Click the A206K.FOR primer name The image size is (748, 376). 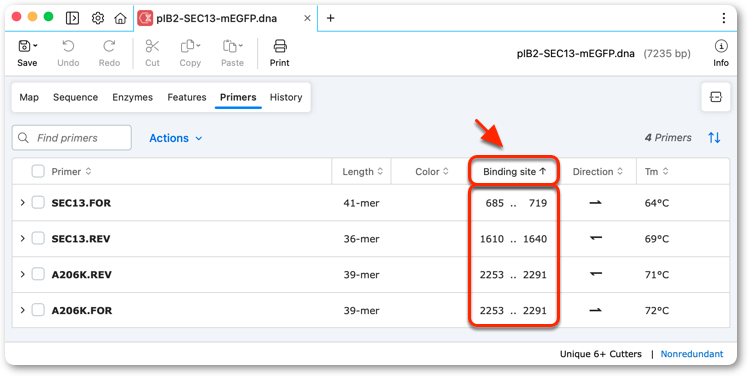point(82,311)
